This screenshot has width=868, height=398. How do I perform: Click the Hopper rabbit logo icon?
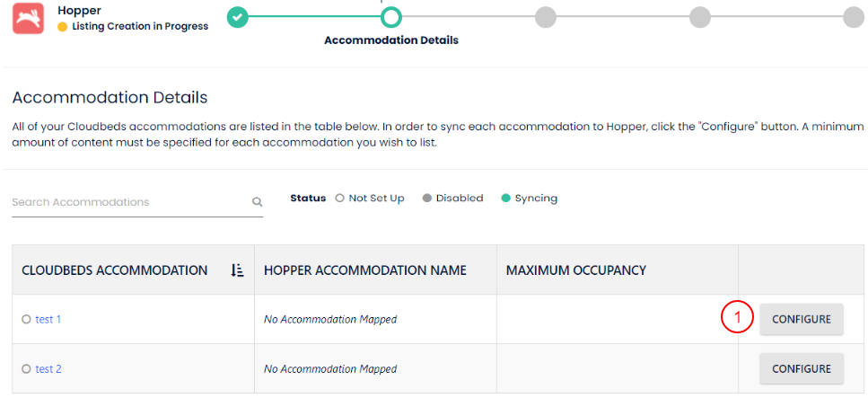(28, 18)
